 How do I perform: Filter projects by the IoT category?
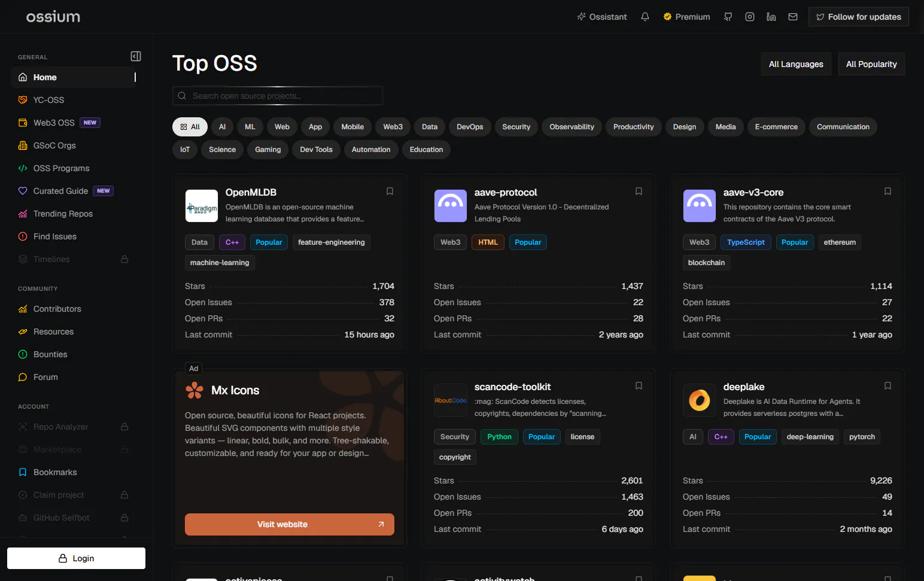(185, 150)
